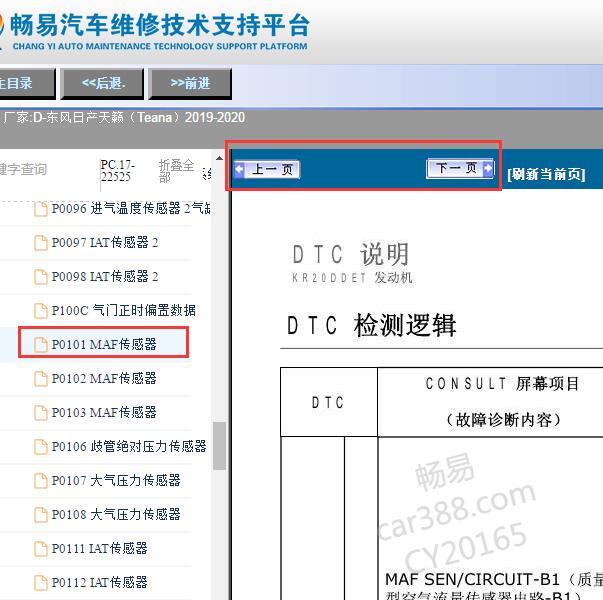The image size is (603, 600).
Task: Click the tree panel vertical scrollbar thumb
Action: (x=220, y=446)
